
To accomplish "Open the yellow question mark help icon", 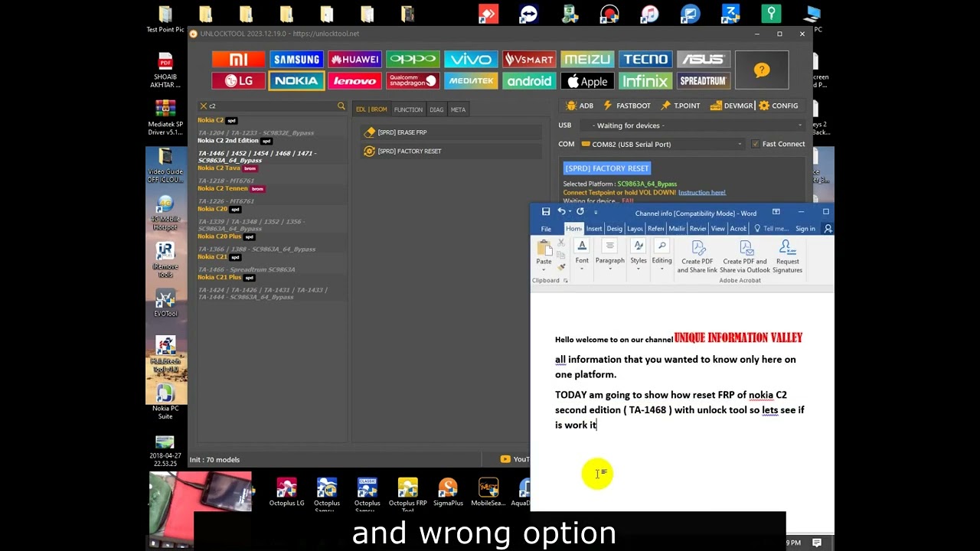I will point(762,70).
